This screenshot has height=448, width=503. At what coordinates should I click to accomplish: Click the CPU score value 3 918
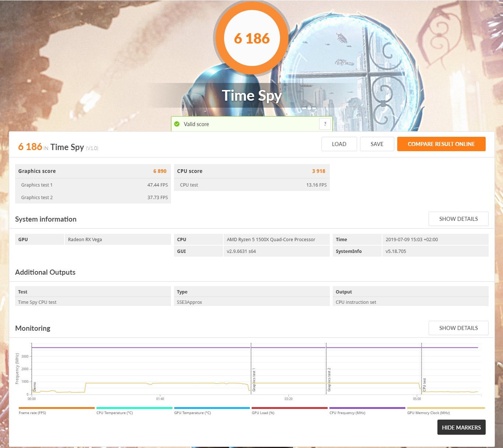click(x=319, y=171)
